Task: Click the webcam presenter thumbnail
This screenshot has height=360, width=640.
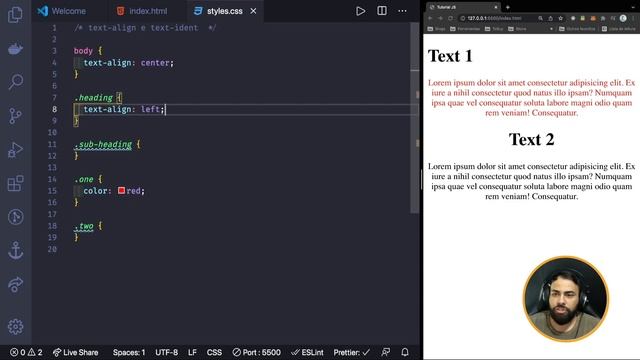Action: 566,299
